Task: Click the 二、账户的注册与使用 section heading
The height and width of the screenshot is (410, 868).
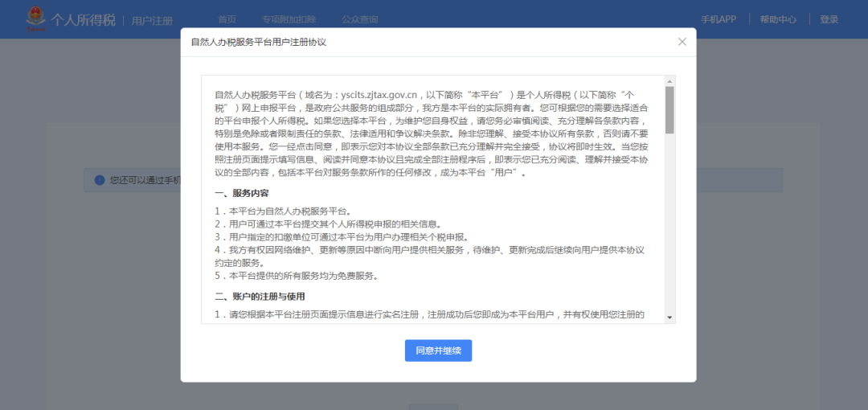Action: click(x=260, y=297)
